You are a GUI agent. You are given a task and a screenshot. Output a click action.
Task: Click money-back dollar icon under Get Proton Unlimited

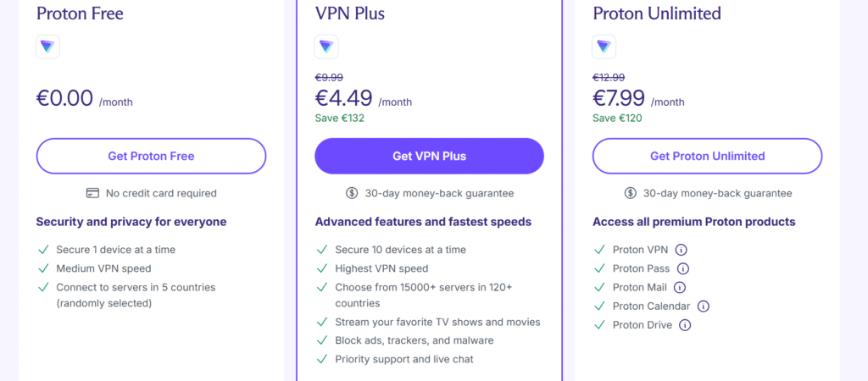(631, 193)
